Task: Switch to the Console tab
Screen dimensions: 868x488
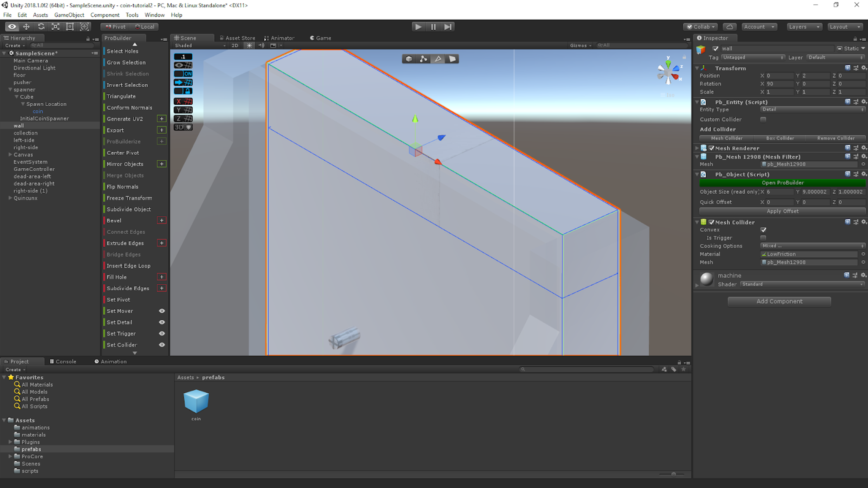Action: pos(63,361)
